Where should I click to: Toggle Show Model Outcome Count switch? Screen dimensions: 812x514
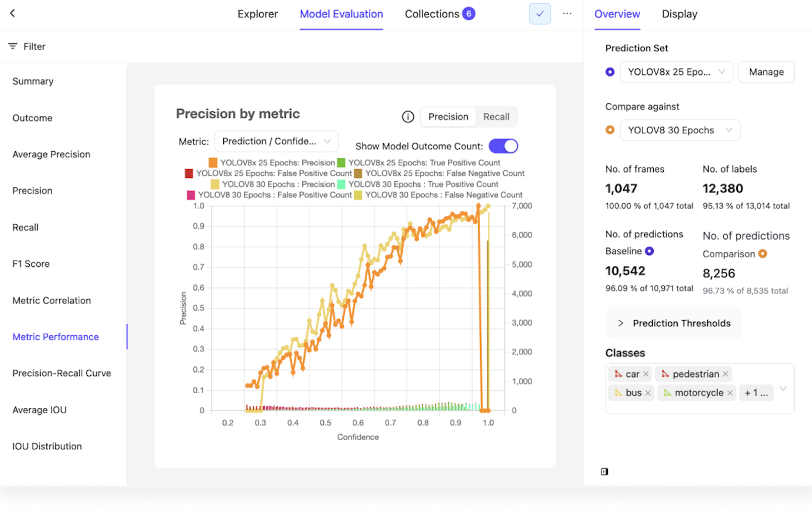click(x=503, y=146)
